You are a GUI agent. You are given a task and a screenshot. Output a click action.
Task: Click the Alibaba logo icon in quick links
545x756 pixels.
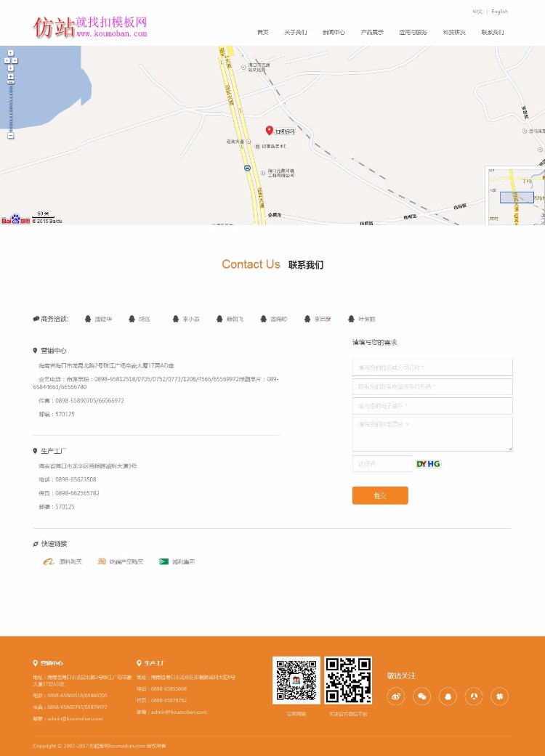click(48, 561)
